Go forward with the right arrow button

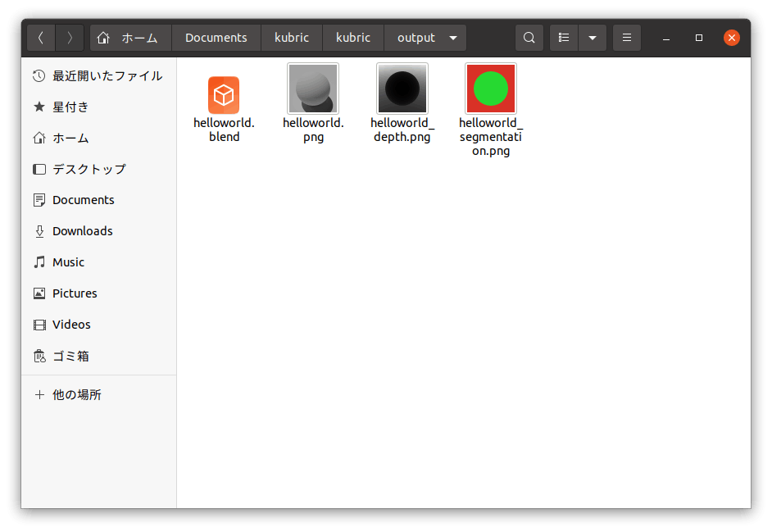coord(70,38)
